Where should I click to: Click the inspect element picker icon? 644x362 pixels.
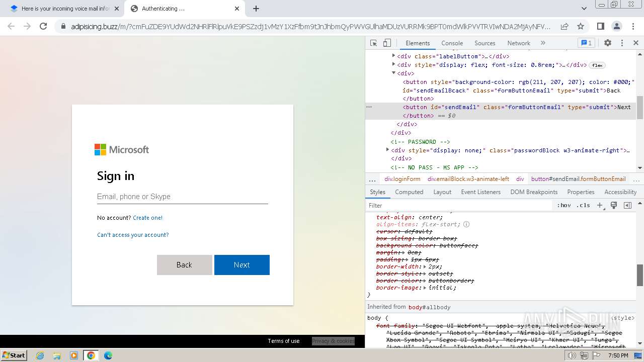tap(373, 43)
